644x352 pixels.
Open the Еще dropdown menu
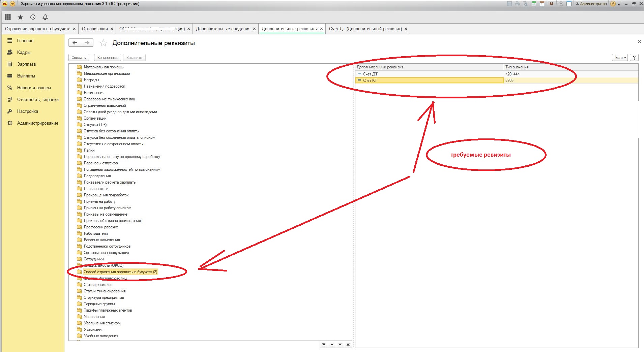pyautogui.click(x=620, y=58)
